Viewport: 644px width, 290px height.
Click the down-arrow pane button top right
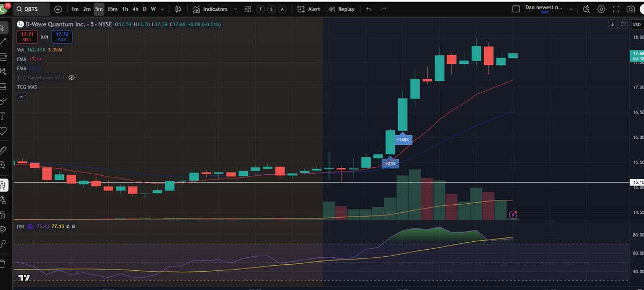point(612,24)
